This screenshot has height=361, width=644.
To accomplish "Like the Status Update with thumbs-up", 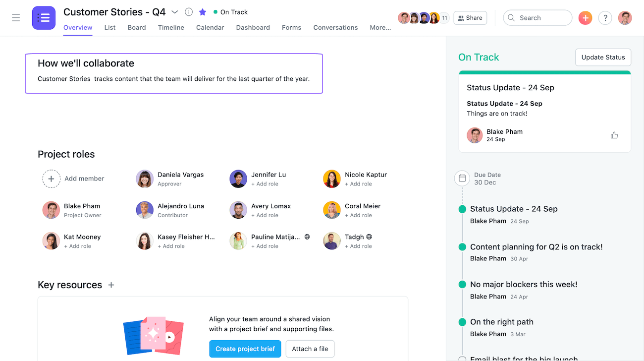I will [x=614, y=135].
